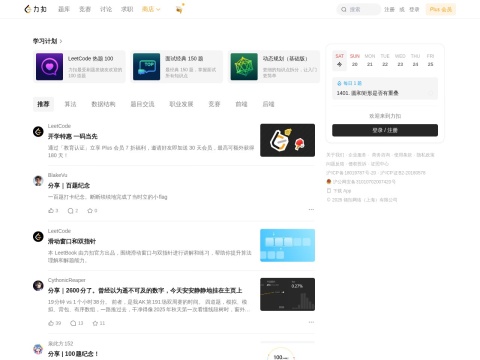480x360 pixels.
Task: Click the 沪公网安备 police badge icon
Action: (x=329, y=182)
